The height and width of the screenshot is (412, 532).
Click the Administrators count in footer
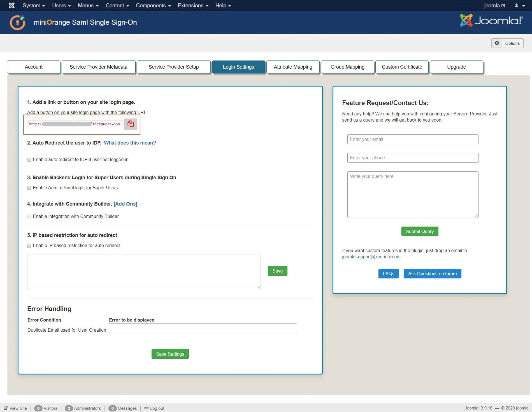pos(83,408)
